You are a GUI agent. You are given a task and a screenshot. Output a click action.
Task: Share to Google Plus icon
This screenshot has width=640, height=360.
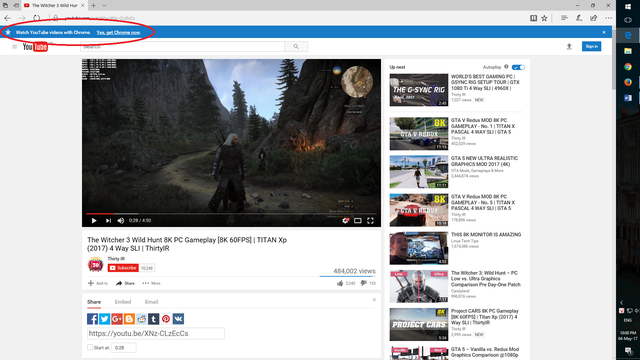point(117,319)
